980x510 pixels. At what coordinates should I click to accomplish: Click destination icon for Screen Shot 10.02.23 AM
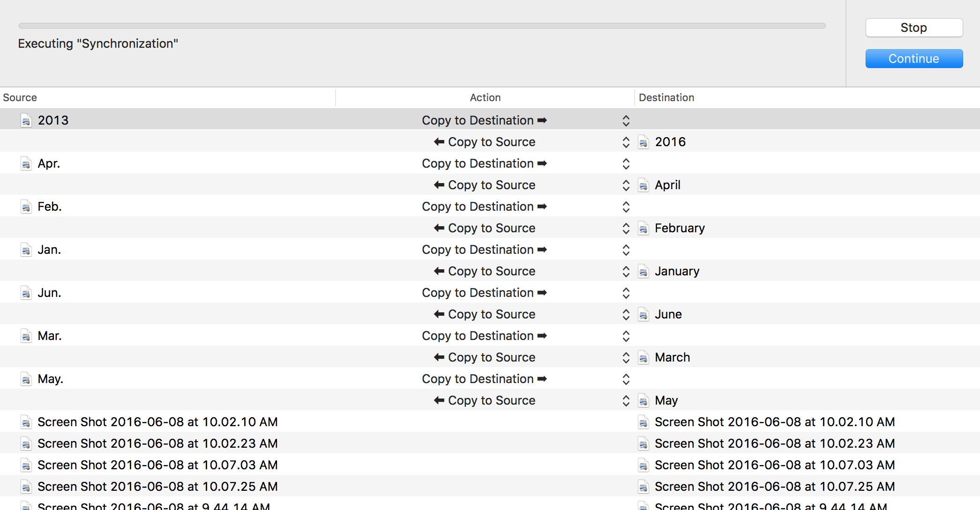(x=643, y=443)
